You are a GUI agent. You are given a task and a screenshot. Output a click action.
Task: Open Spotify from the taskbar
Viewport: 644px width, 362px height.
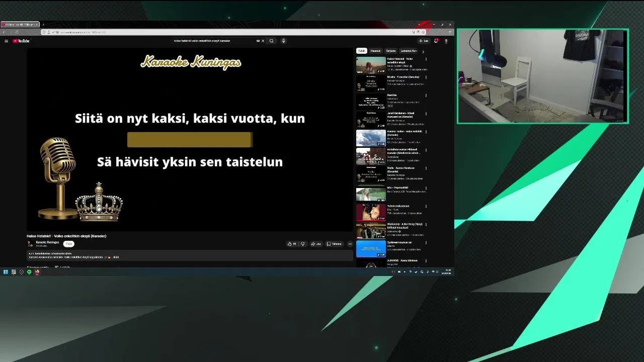coord(29,272)
